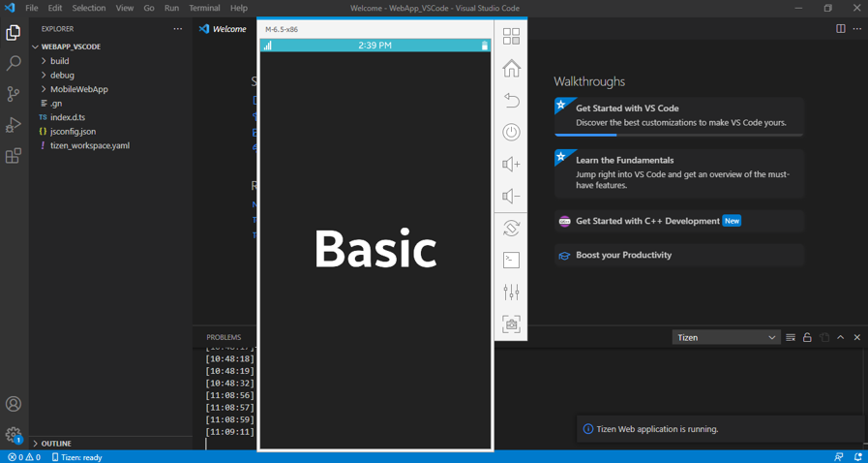Open the Terminal menu

[204, 8]
